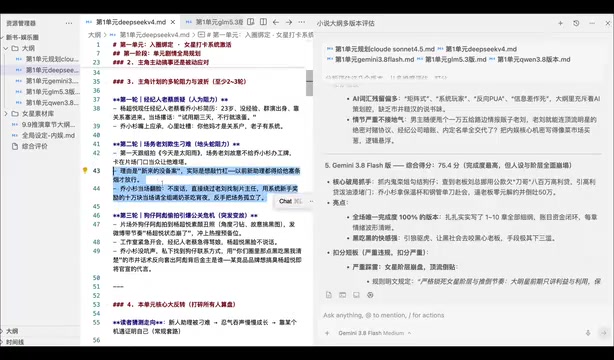The image size is (614, 360).
Task: Click the sticky heading 2. 主角主动搞事还是被动应对
Action: (x=161, y=62)
